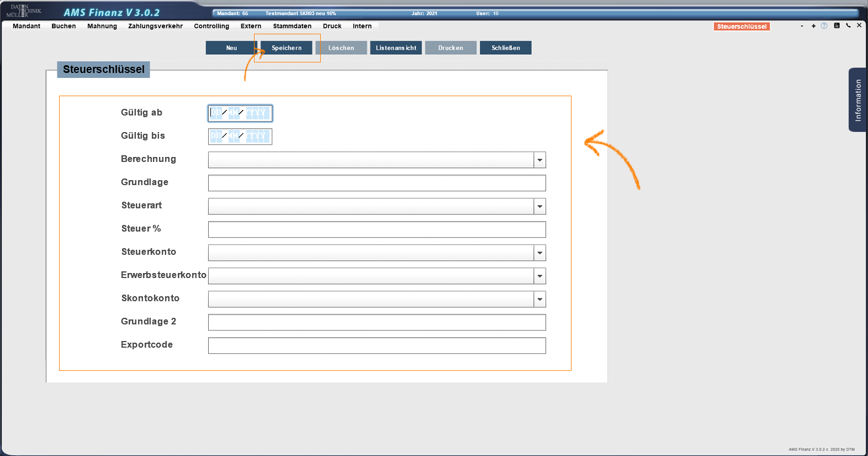Click the plus zoom icon
868x456 pixels.
(x=813, y=26)
